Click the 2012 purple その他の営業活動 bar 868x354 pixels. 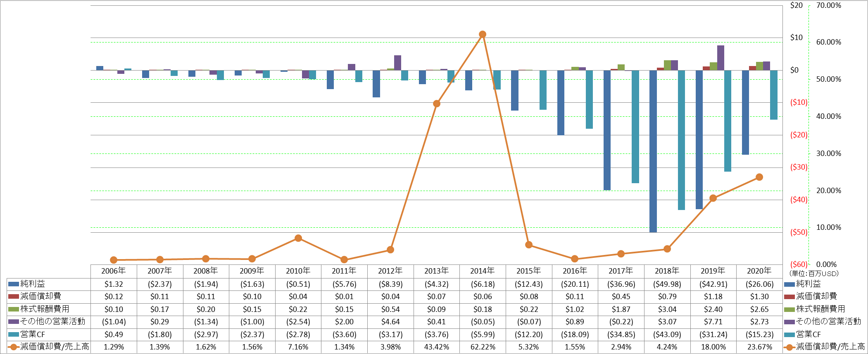397,63
